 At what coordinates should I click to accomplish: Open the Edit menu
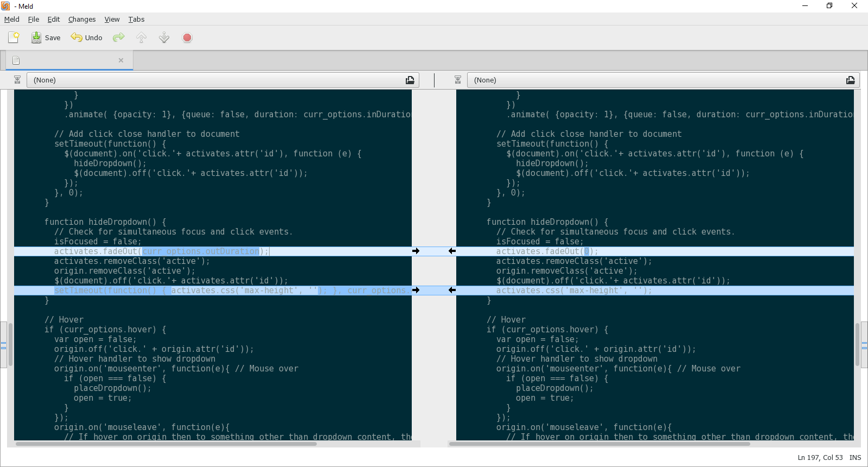[54, 19]
